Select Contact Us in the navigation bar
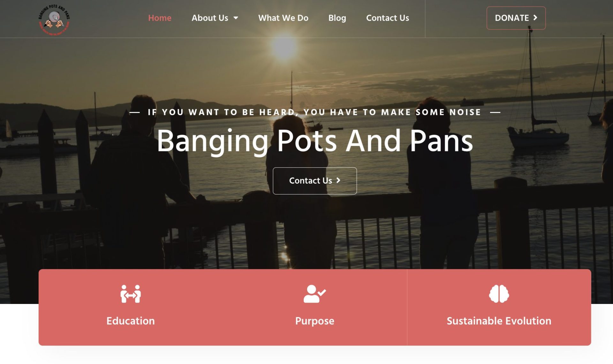613x364 pixels. [x=388, y=18]
